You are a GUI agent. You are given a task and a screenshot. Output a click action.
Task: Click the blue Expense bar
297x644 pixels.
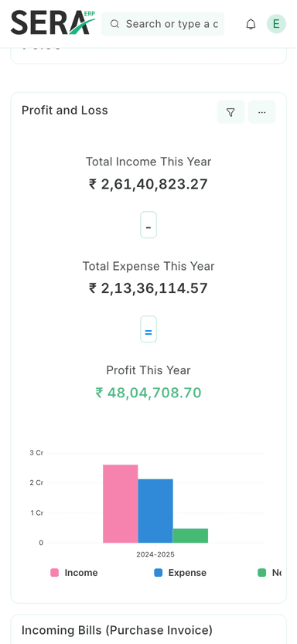155,511
